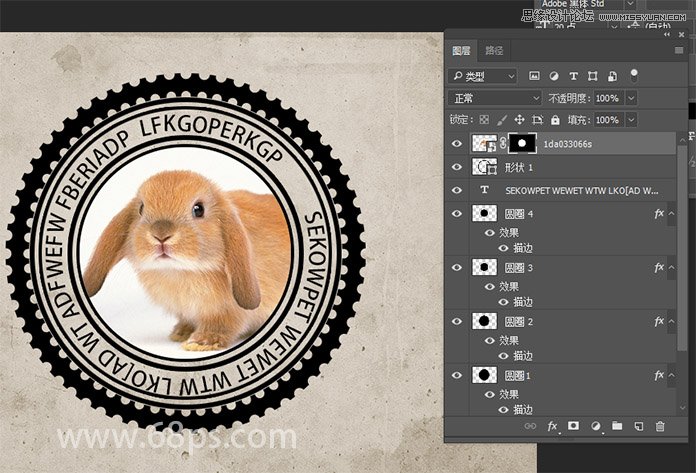
Task: Hide the 圆圈 1 layer
Action: coord(456,375)
